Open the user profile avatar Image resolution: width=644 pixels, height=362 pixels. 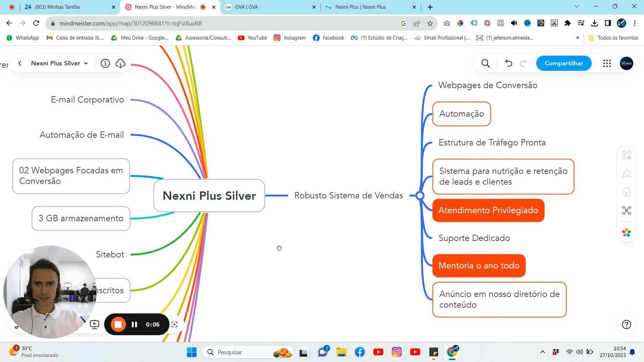coord(626,63)
